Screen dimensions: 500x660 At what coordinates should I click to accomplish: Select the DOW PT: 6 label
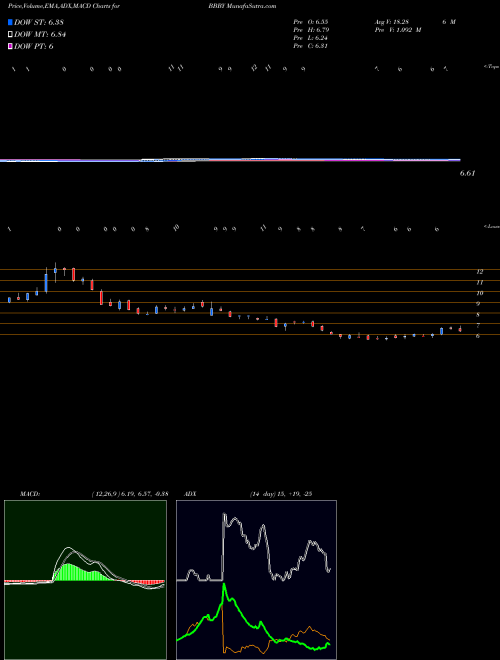tap(34, 46)
